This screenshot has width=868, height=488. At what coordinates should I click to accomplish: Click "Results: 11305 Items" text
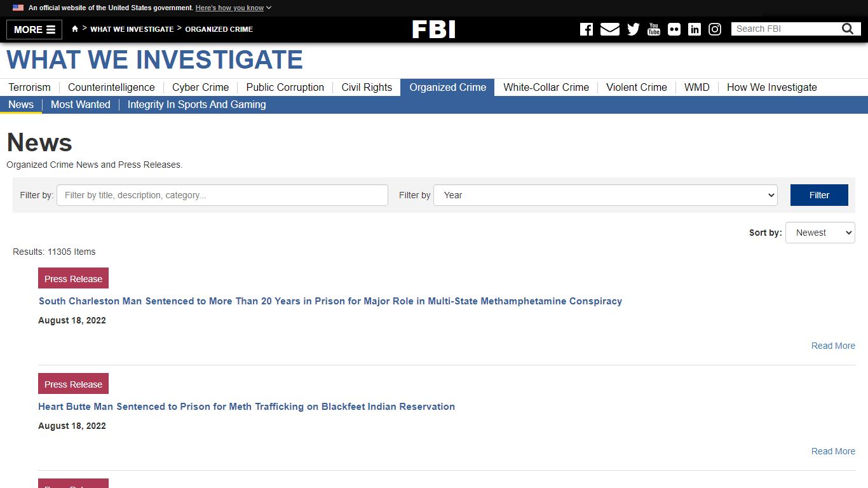pyautogui.click(x=54, y=252)
